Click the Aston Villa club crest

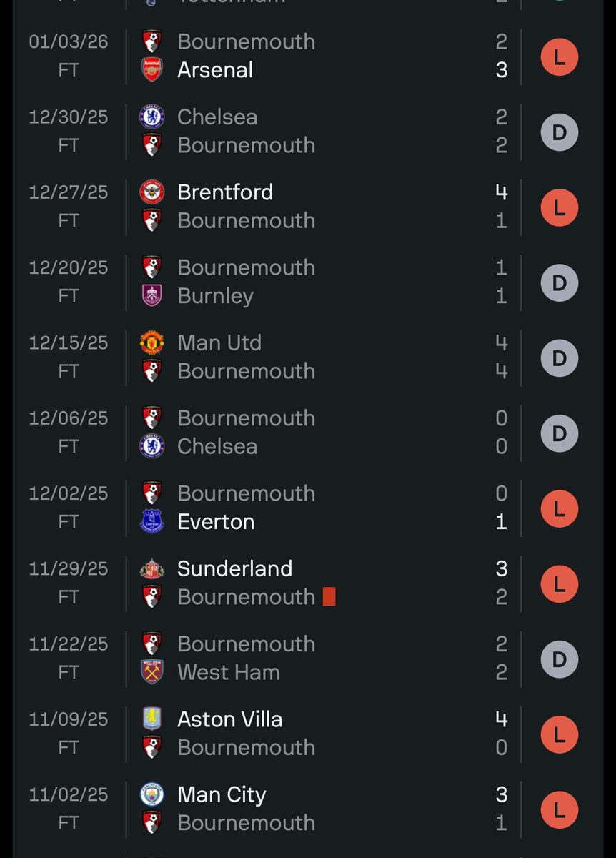(151, 719)
